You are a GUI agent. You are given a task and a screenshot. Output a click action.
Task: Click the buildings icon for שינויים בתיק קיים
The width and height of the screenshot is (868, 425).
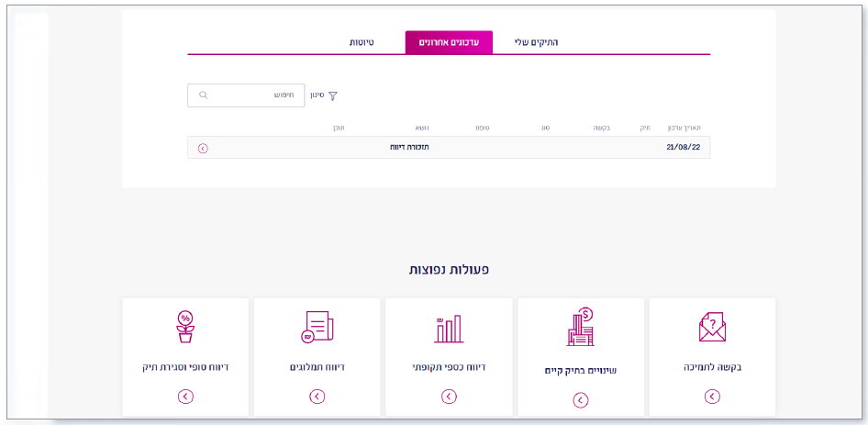pos(580,327)
